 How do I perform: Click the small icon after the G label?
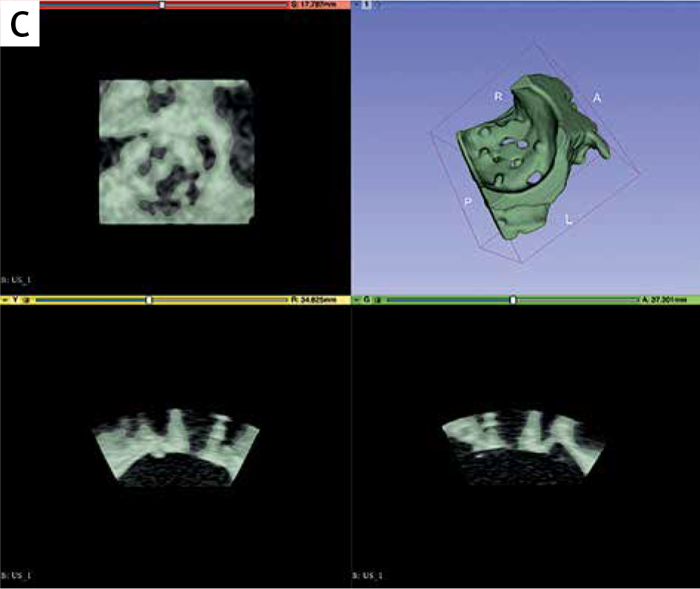pyautogui.click(x=378, y=300)
